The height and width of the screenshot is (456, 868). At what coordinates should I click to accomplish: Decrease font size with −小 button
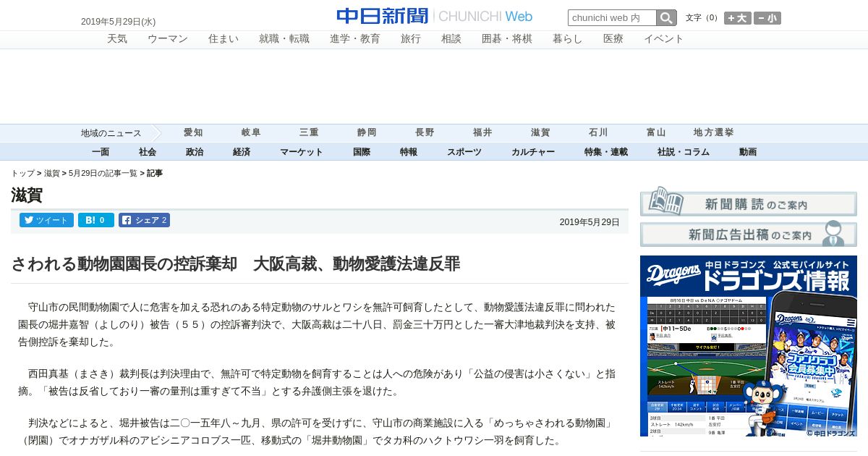coord(767,18)
